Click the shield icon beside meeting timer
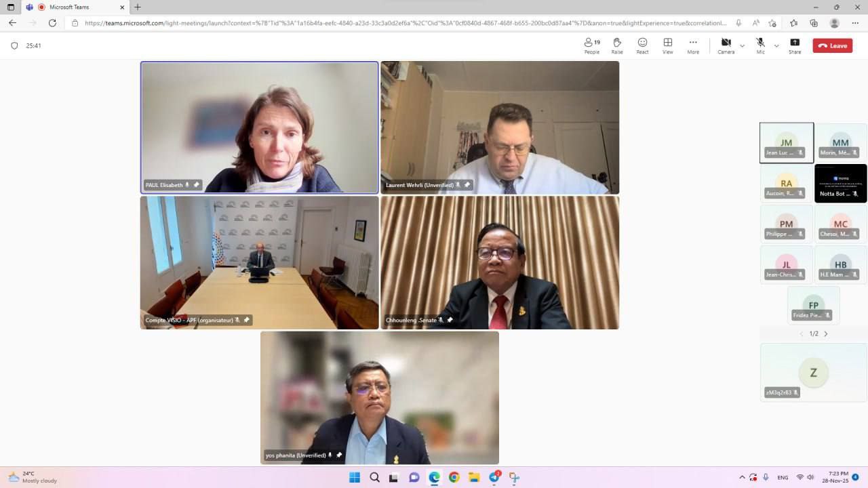Screen dimensions: 868x488 (x=14, y=46)
